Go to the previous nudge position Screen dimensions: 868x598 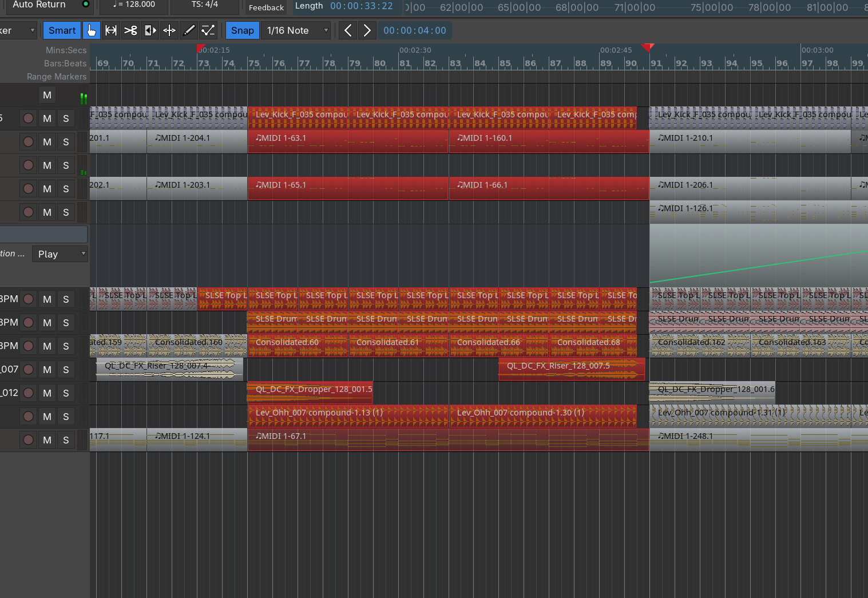(x=348, y=30)
